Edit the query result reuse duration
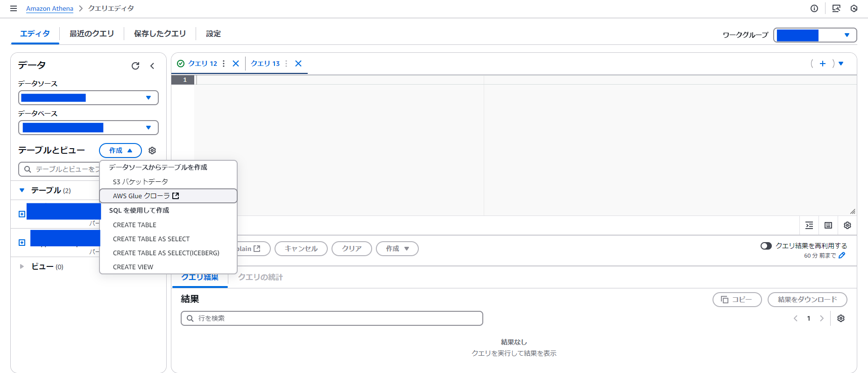Viewport: 868px width, 373px height. click(x=842, y=256)
